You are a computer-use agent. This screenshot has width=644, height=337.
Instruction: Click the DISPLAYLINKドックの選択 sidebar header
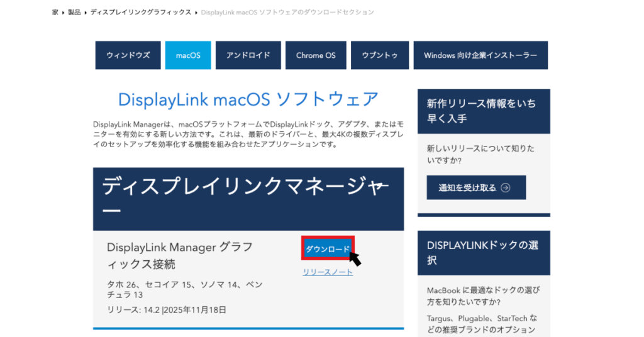[x=483, y=252]
